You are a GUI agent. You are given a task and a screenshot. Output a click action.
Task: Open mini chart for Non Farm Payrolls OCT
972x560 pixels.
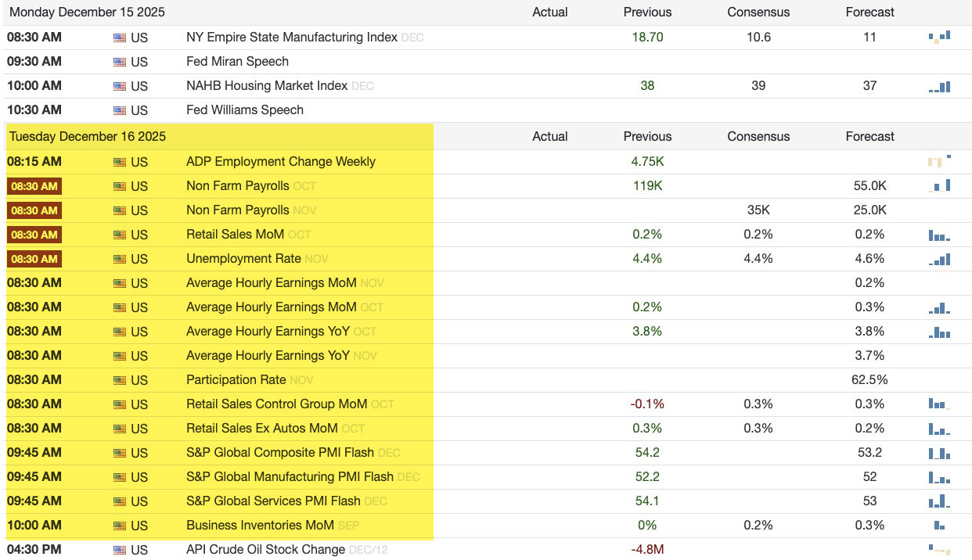click(x=939, y=186)
